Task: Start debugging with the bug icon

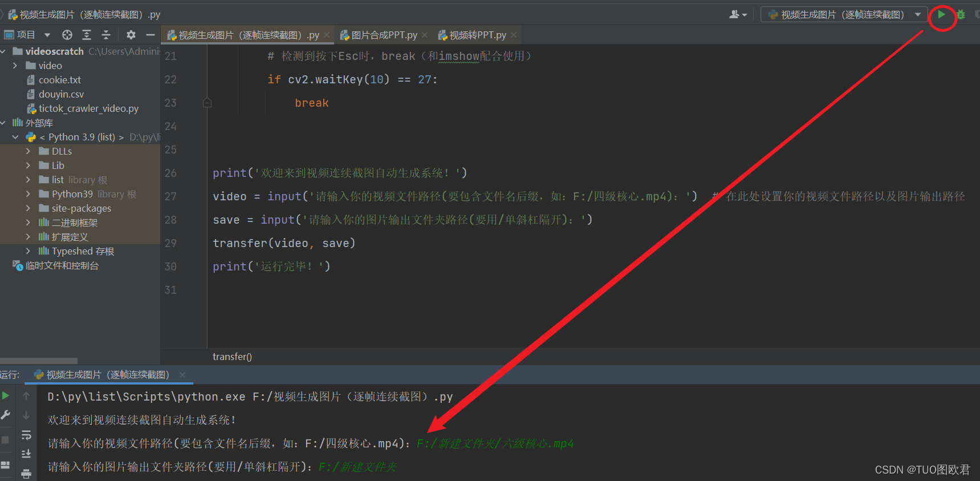Action: (x=961, y=14)
